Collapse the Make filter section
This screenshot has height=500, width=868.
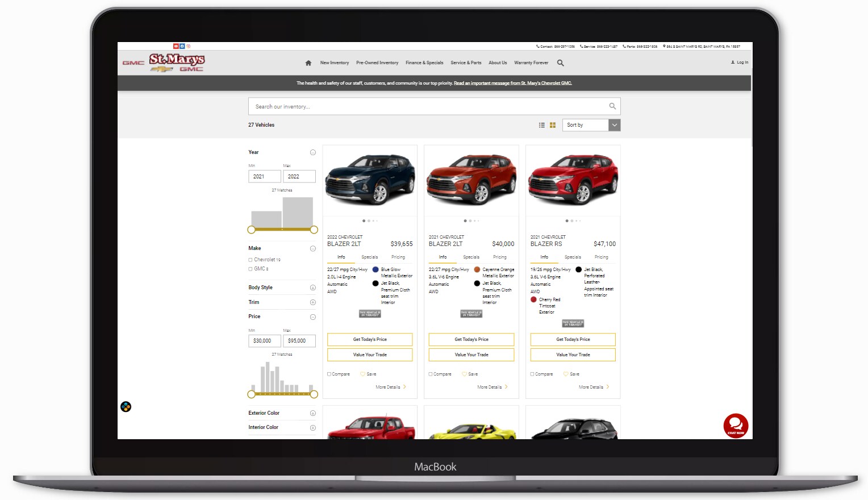pos(312,248)
